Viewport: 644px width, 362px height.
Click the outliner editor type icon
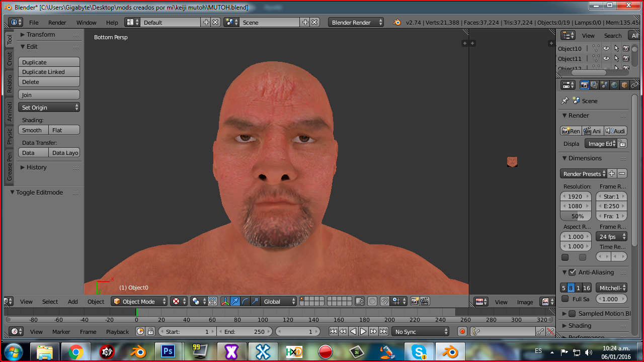[568, 35]
